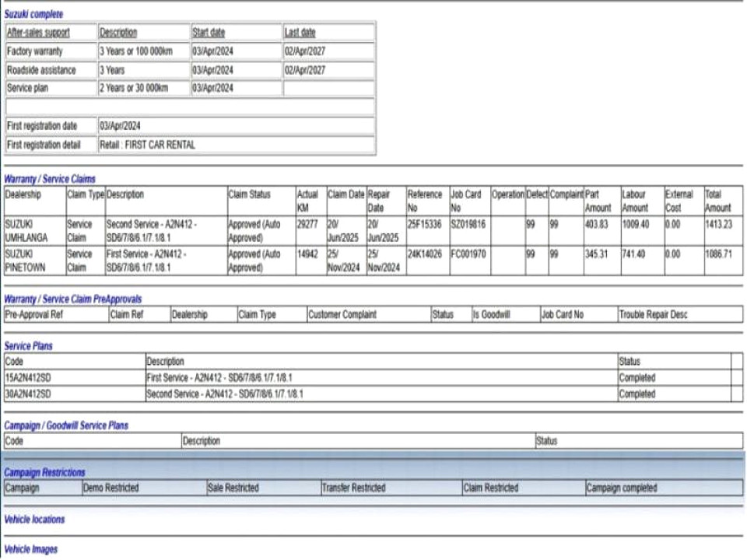Click Description header in after-sales support table
The height and width of the screenshot is (560, 747).
click(118, 33)
